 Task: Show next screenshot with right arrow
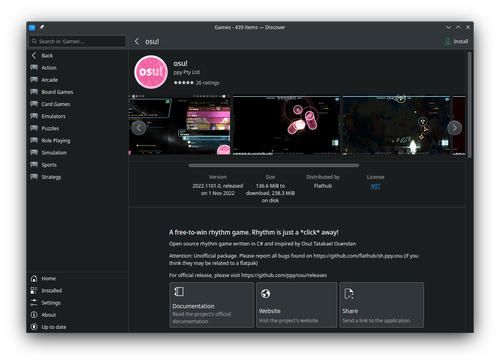point(454,128)
